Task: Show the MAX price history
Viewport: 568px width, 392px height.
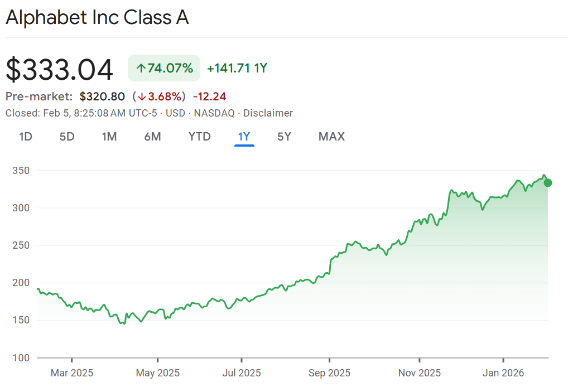Action: pyautogui.click(x=331, y=137)
